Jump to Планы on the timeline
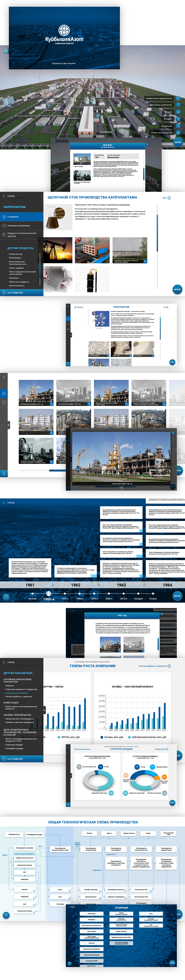 tap(153, 594)
